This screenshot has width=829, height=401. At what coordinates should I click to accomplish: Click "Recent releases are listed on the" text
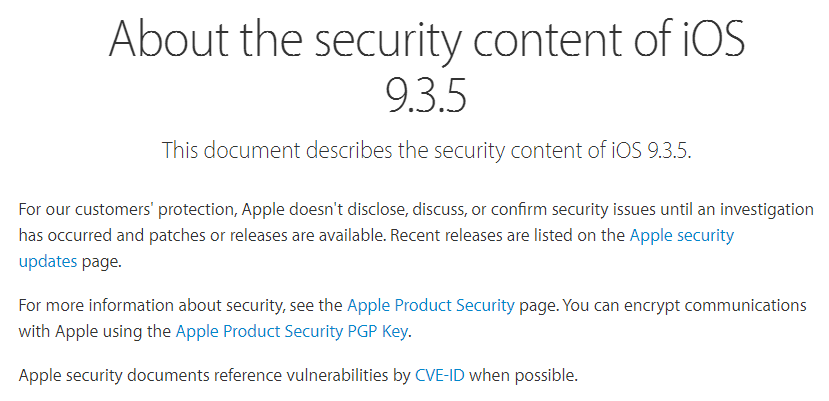click(508, 235)
